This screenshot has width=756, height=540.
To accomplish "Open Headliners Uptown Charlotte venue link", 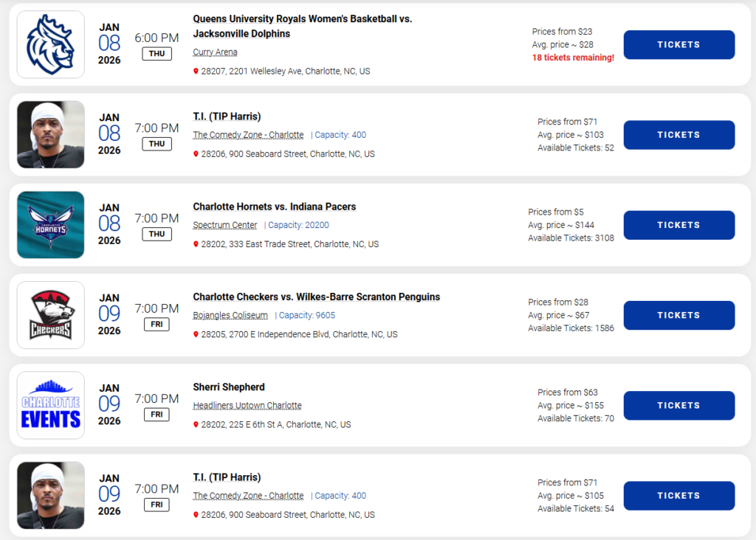I will tap(247, 406).
